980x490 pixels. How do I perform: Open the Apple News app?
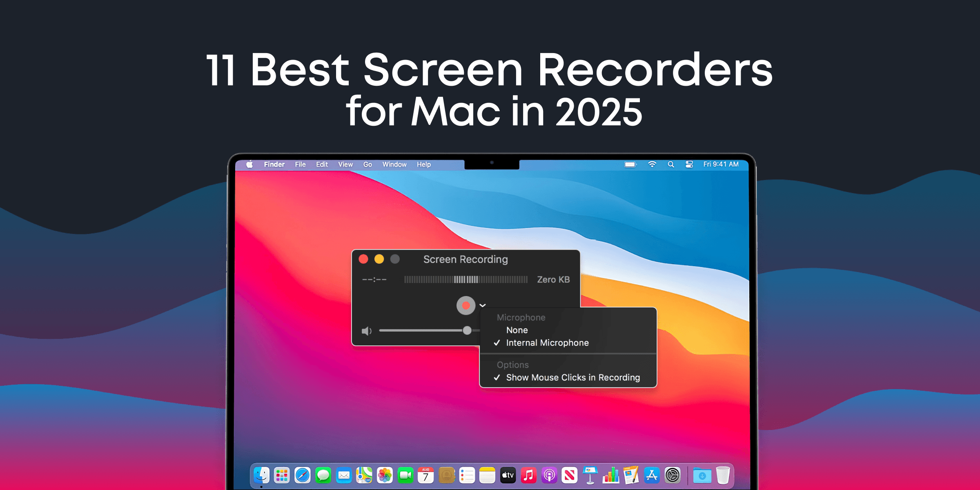(570, 476)
